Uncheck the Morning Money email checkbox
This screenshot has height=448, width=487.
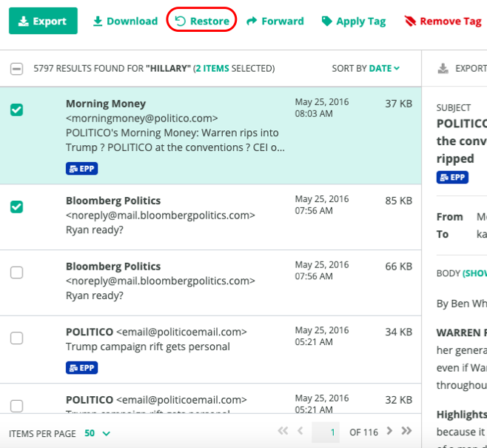click(x=16, y=110)
